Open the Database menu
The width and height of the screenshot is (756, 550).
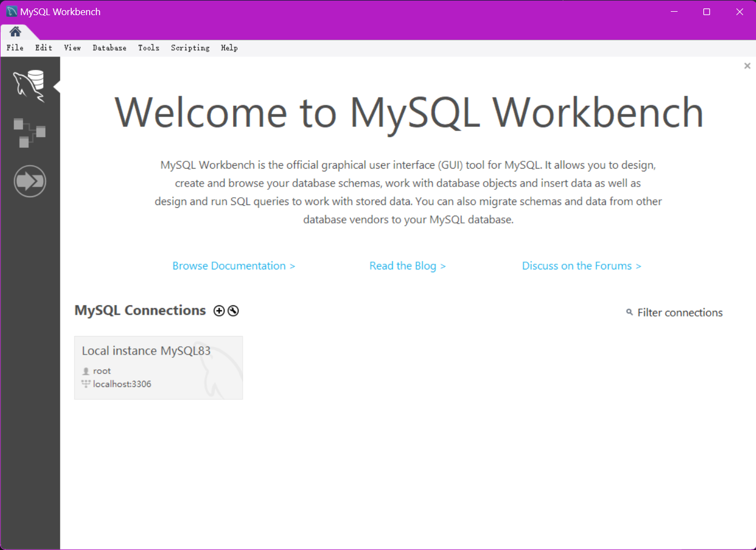tap(109, 48)
